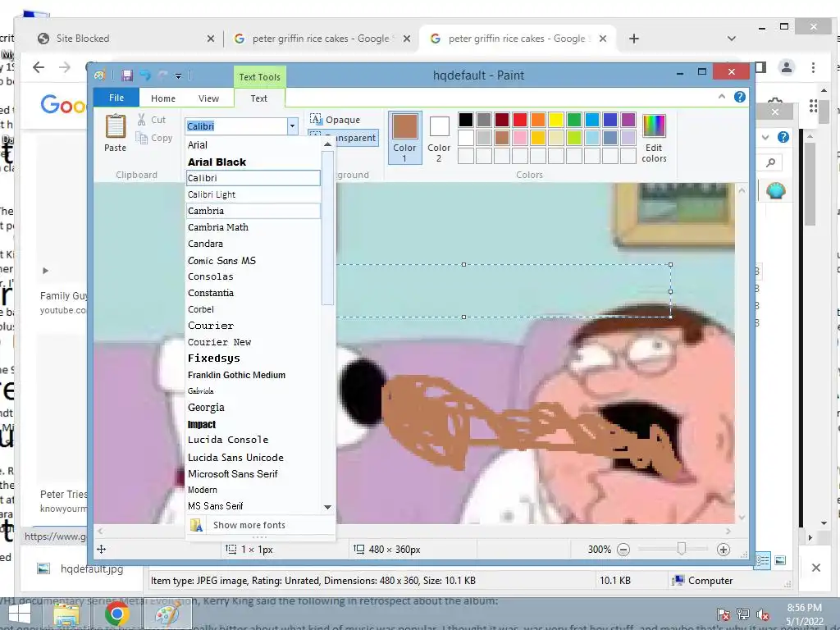
Task: Choose Courier New from the font list
Action: point(253,342)
